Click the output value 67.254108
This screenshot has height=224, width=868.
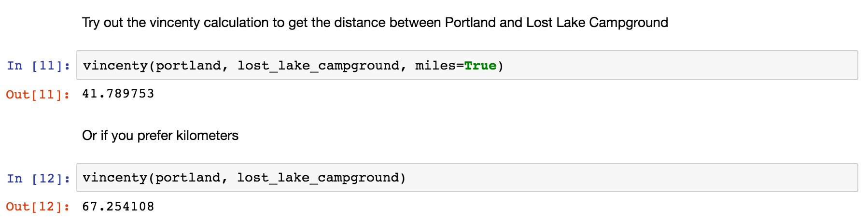click(118, 206)
